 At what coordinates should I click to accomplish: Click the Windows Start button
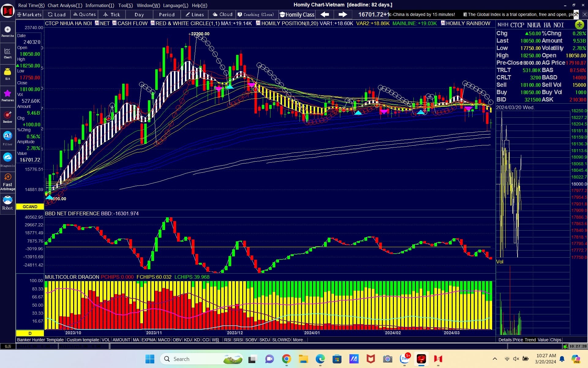click(150, 359)
